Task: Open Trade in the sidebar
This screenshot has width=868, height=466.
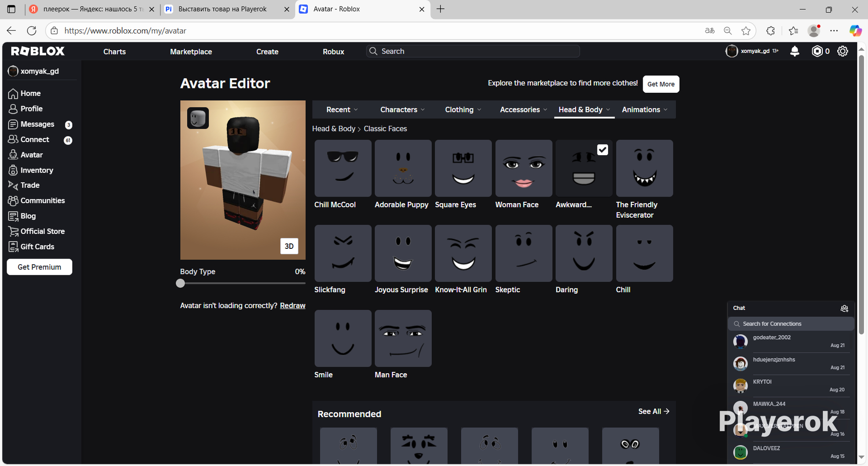Action: click(24, 185)
